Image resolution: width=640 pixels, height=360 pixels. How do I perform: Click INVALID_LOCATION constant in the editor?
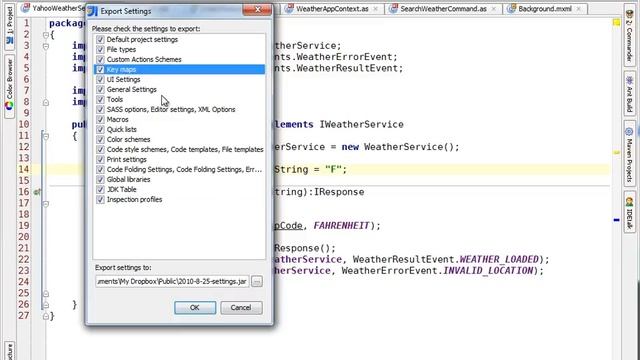click(488, 271)
